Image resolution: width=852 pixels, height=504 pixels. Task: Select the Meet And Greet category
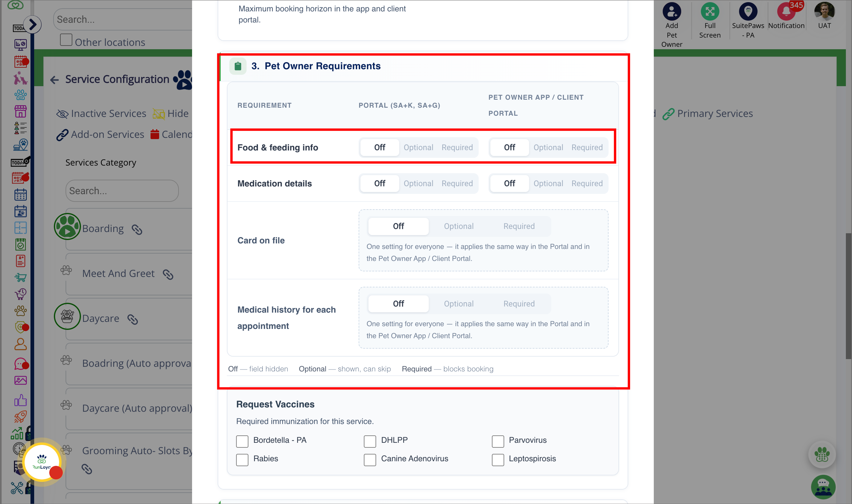(118, 274)
